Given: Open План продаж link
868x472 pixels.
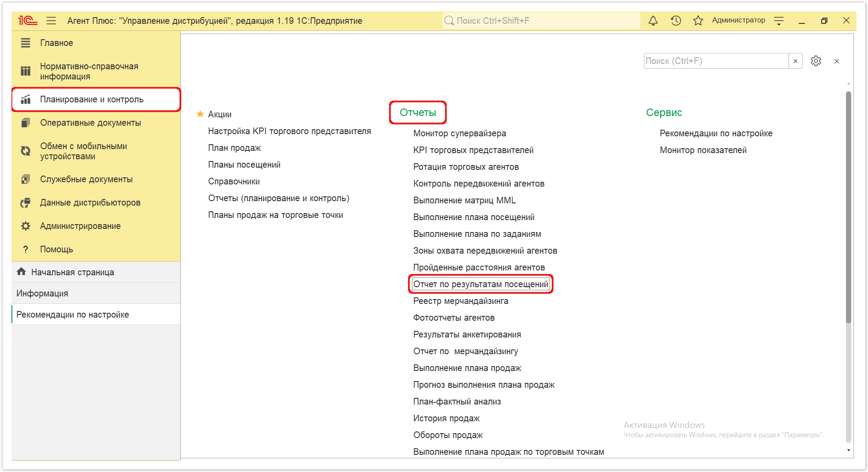Looking at the screenshot, I should 234,148.
